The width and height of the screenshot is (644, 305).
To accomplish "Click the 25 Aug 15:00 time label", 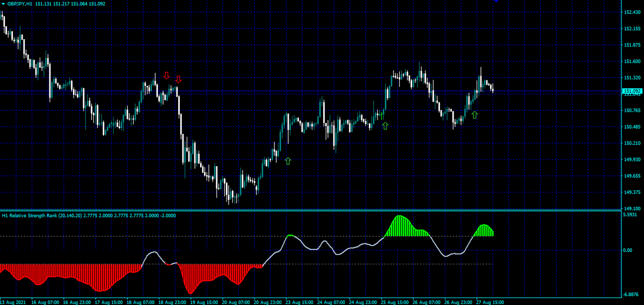I will tap(396, 302).
